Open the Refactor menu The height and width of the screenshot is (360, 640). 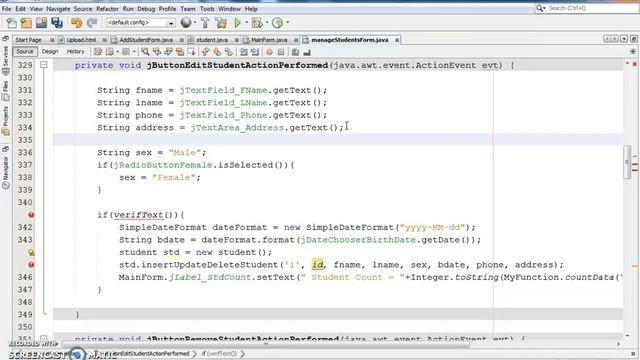[107, 9]
